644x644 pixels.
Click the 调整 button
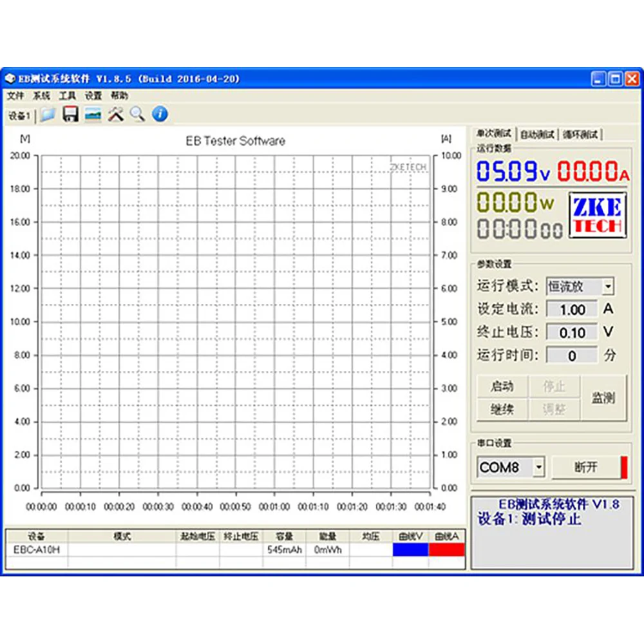[x=554, y=409]
